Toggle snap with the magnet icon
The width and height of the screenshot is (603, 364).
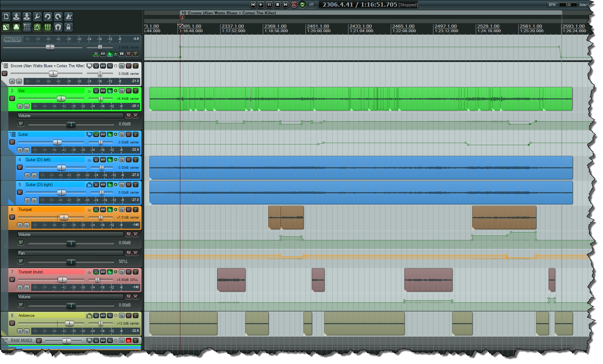pyautogui.click(x=58, y=27)
